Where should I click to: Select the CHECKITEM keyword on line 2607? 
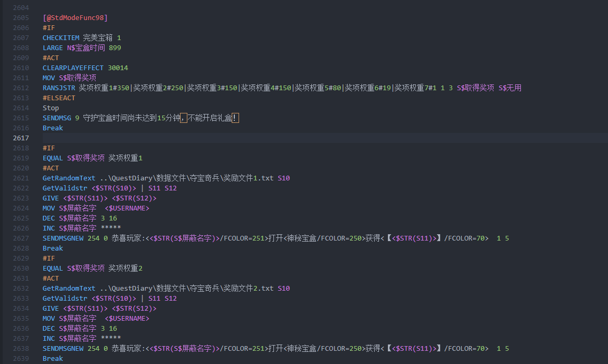61,37
